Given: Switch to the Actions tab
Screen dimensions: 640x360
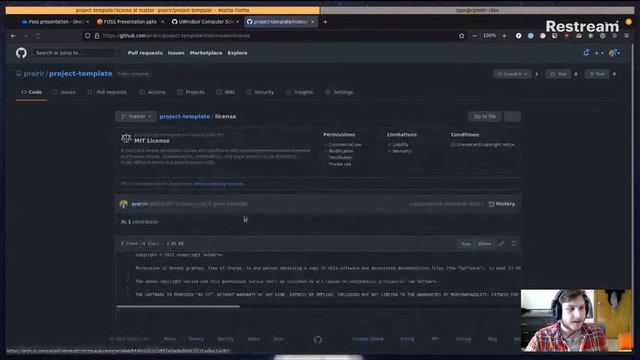Looking at the screenshot, I should tap(153, 92).
